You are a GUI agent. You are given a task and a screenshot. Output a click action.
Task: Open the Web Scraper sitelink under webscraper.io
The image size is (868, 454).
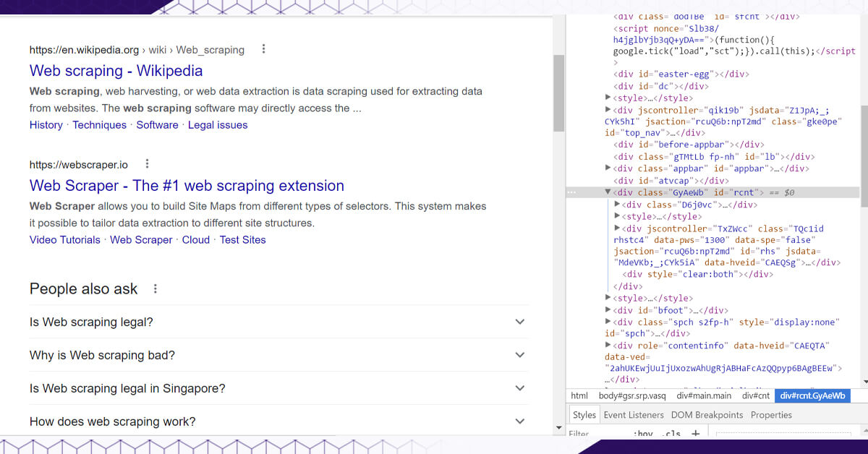click(141, 240)
